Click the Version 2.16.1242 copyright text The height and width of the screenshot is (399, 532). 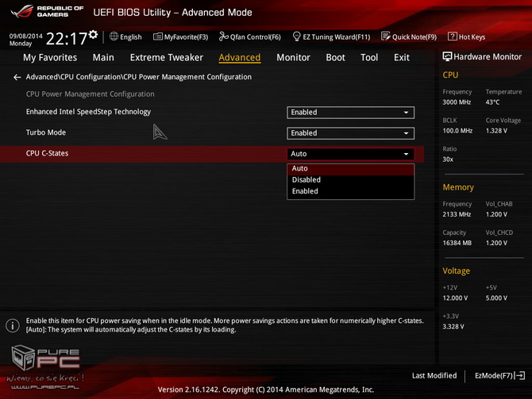coord(266,389)
